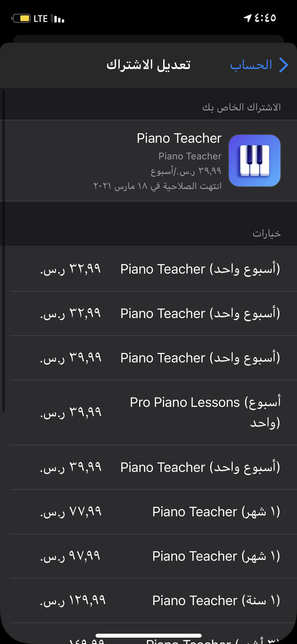Select first one-week Piano Teacher ٣٢,٩٩ option
Viewport: 297px width, 644px height.
tap(154, 269)
